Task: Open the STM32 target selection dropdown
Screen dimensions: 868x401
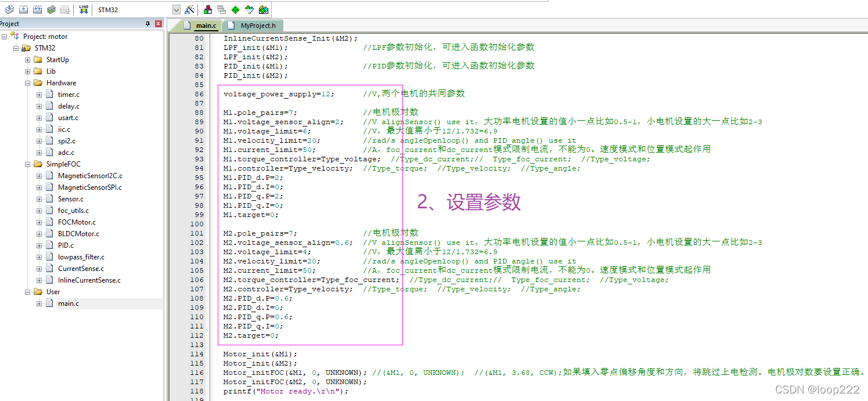Action: (177, 10)
